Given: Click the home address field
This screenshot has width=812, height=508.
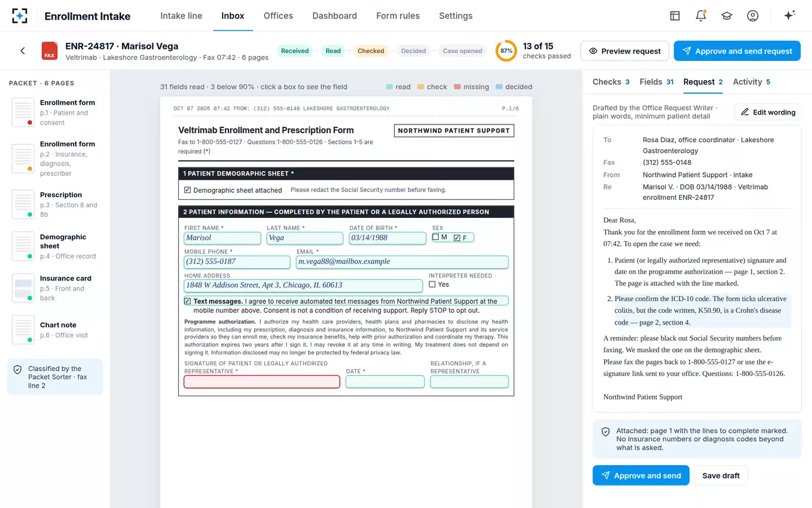Looking at the screenshot, I should click(x=303, y=286).
